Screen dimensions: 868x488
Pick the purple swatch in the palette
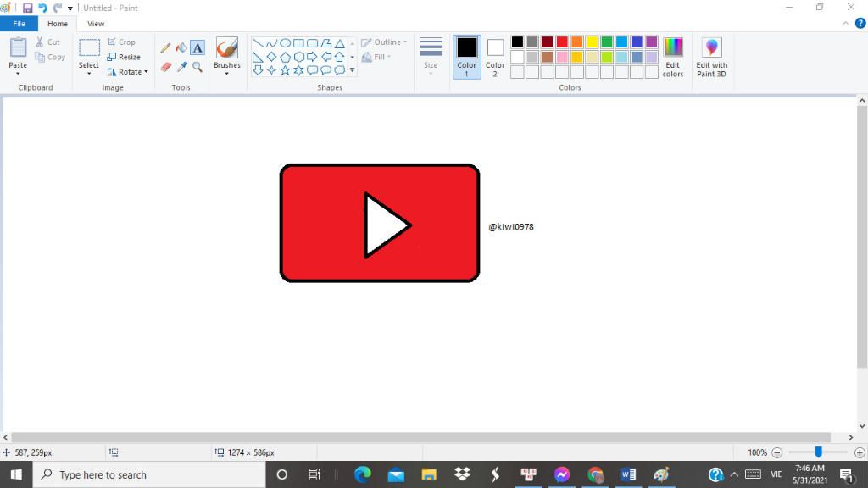(x=652, y=42)
